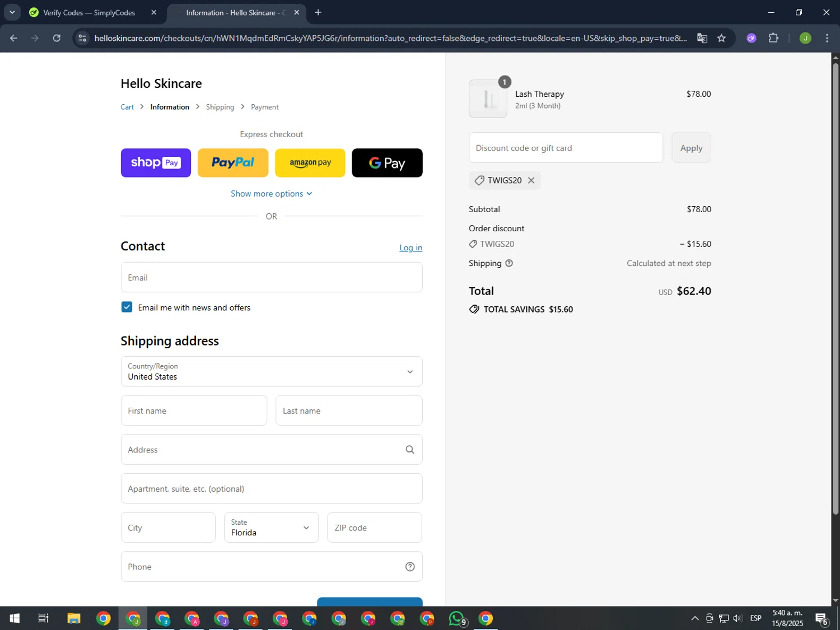This screenshot has height=630, width=840.
Task: Open the notification center icon
Action: click(822, 618)
